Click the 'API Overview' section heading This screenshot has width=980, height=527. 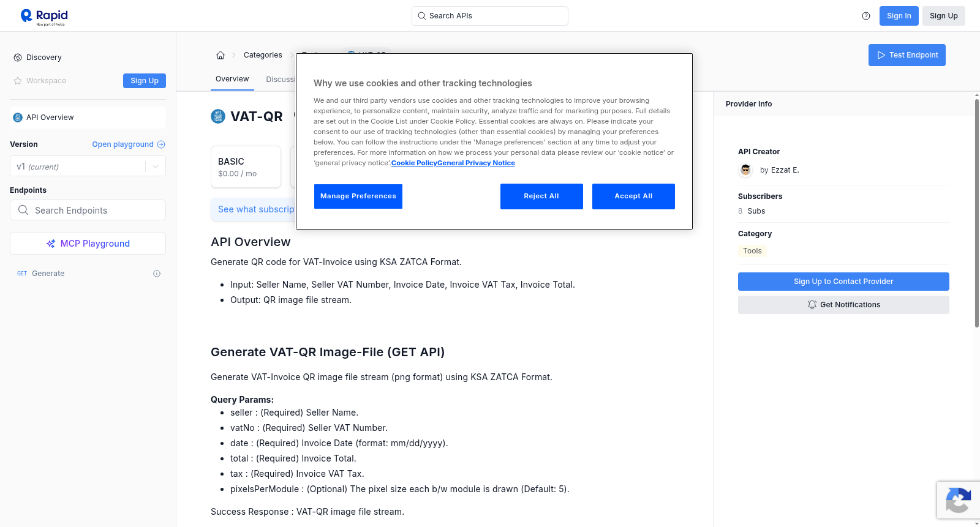tap(251, 242)
